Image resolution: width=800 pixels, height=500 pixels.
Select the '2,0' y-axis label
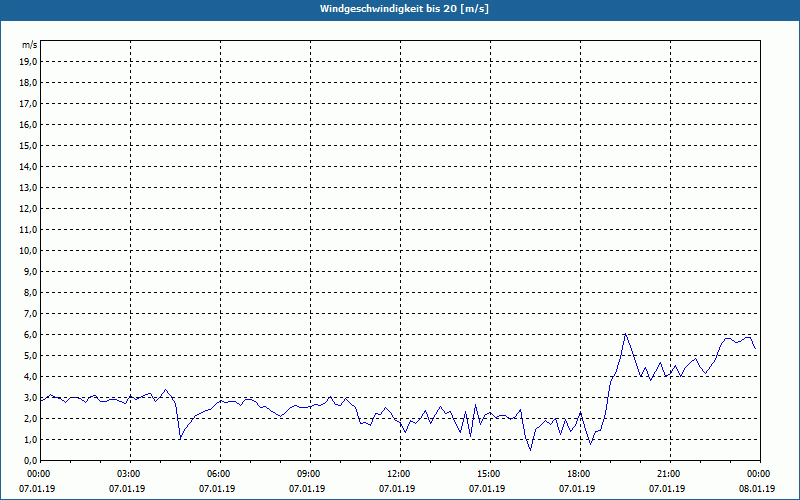pos(31,418)
